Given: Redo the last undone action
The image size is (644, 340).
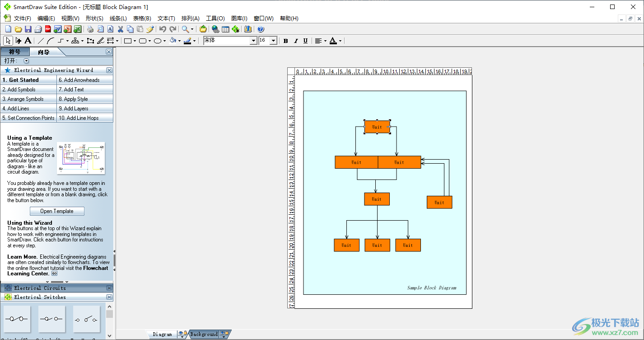Looking at the screenshot, I should click(173, 29).
